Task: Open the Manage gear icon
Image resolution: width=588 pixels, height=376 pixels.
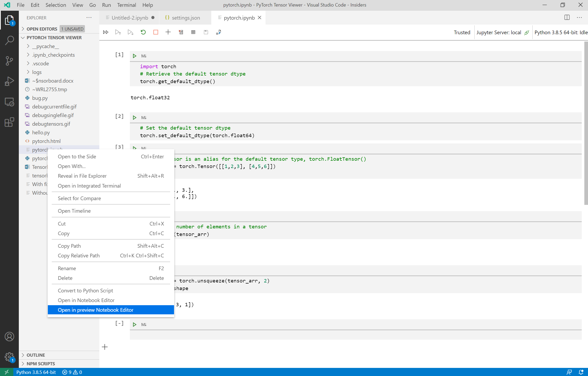Action: [9, 357]
